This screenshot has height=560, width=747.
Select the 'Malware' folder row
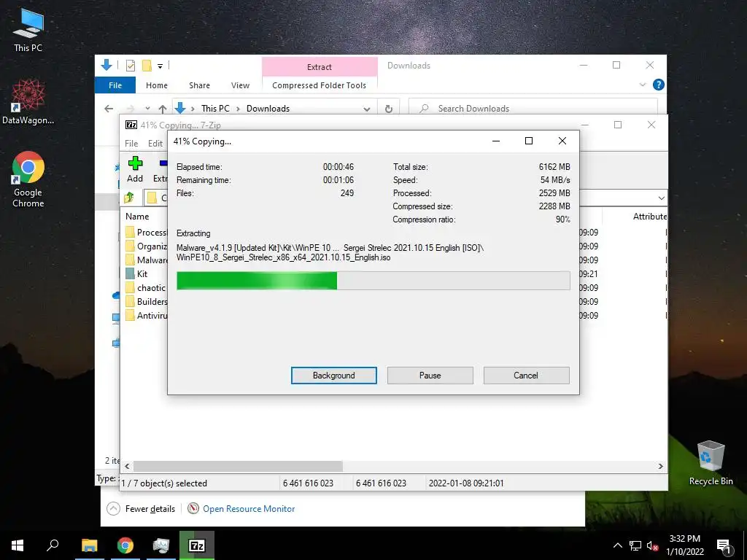click(146, 260)
